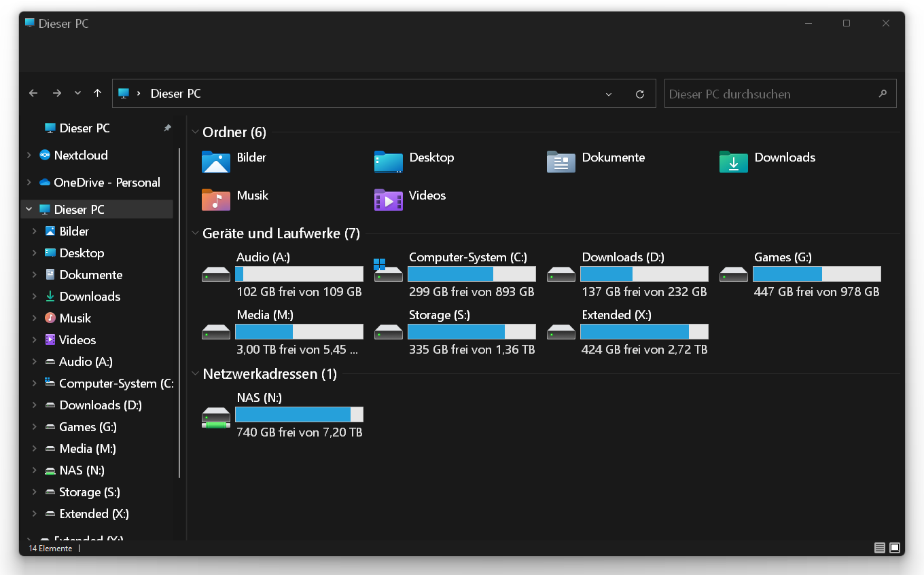Select Audio (A:) in the navigation tree
Image resolution: width=924 pixels, height=575 pixels.
pyautogui.click(x=86, y=362)
